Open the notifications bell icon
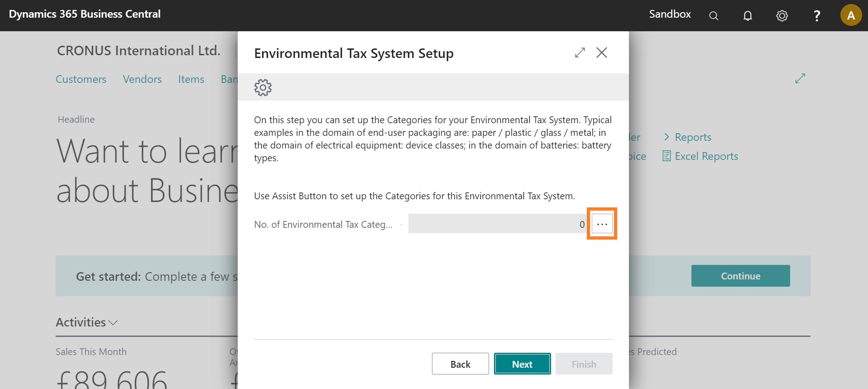The height and width of the screenshot is (389, 868). pos(748,16)
